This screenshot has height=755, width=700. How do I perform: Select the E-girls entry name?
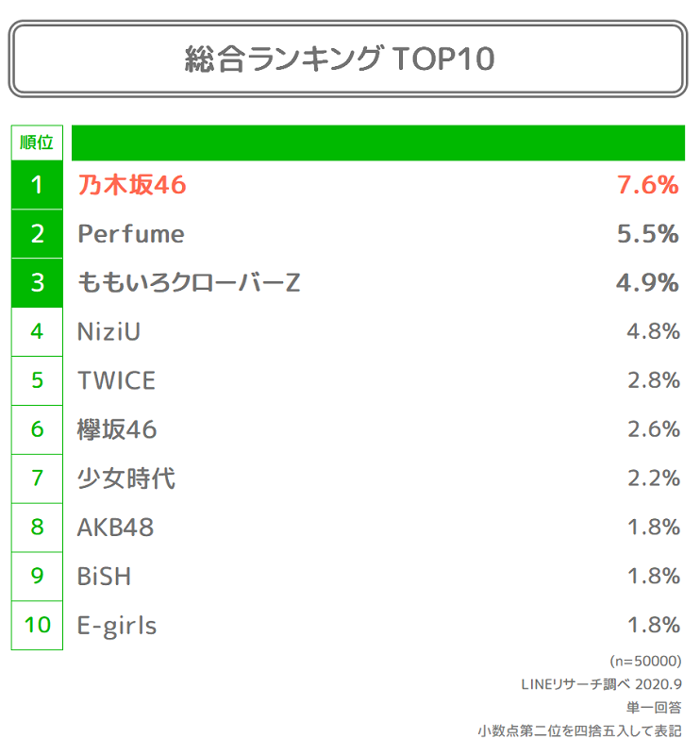click(117, 625)
